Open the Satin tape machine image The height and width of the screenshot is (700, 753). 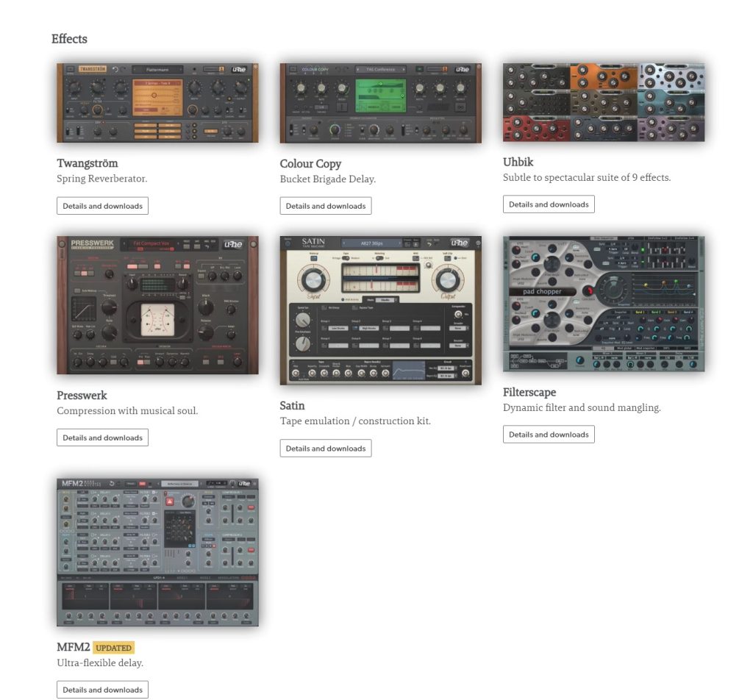[380, 310]
